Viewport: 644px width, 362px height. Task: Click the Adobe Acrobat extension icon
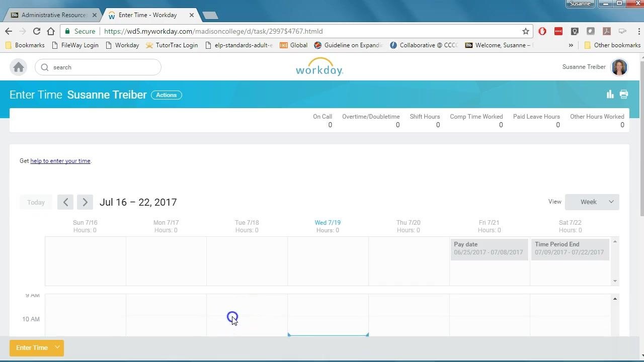(x=607, y=31)
